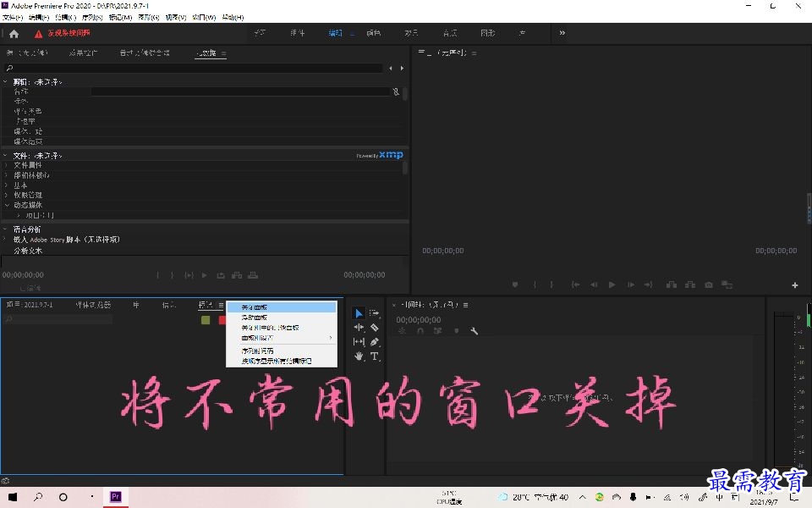Expand the 都柏林核心 row
This screenshot has width=812, height=508.
pos(7,175)
